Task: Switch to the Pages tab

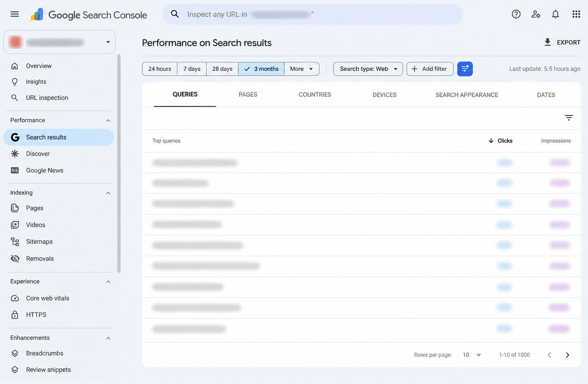Action: [x=248, y=95]
